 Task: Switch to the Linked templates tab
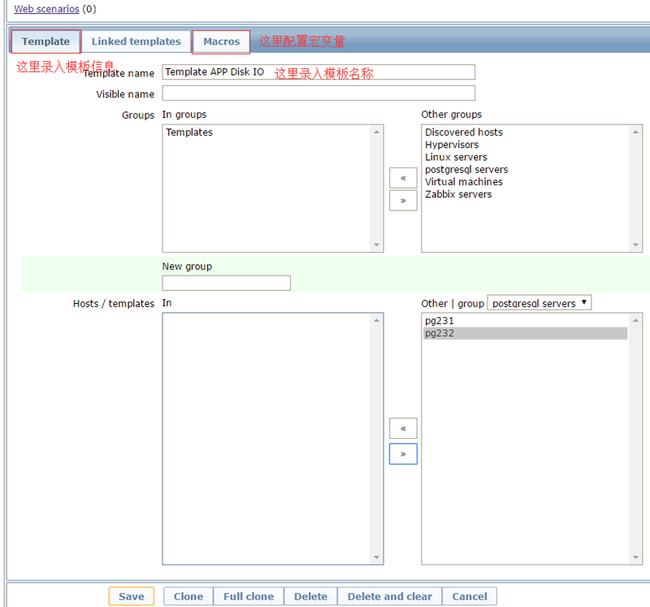click(136, 42)
